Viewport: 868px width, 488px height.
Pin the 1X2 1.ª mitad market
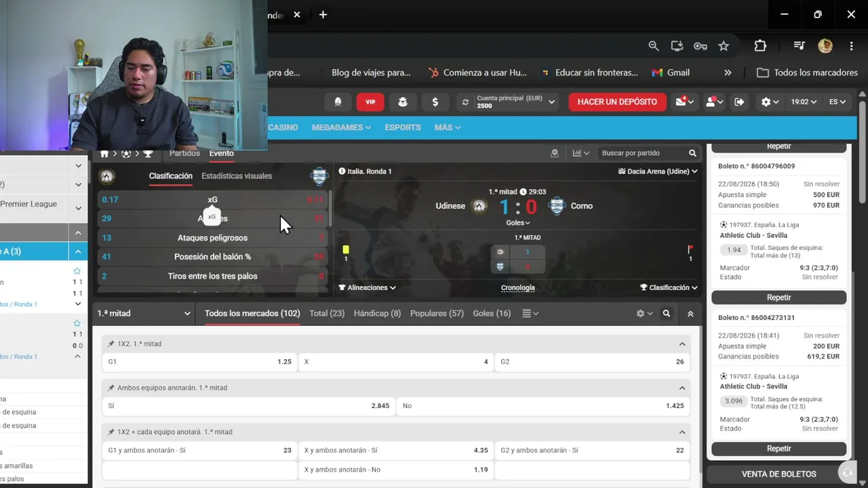tap(111, 344)
